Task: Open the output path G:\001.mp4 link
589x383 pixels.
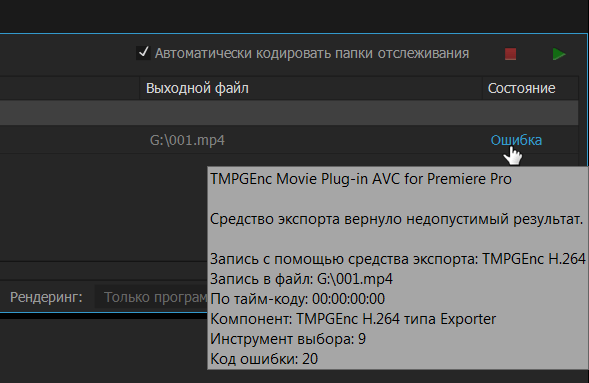Action: click(187, 140)
